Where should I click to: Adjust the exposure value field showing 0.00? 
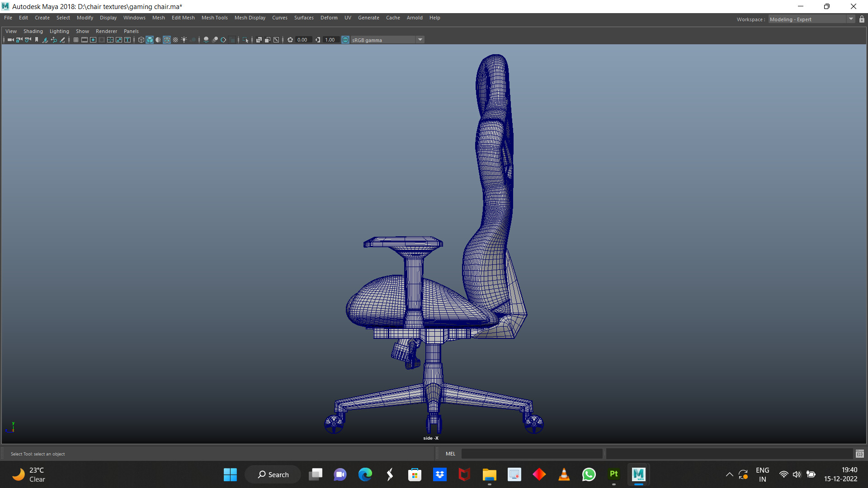[303, 40]
